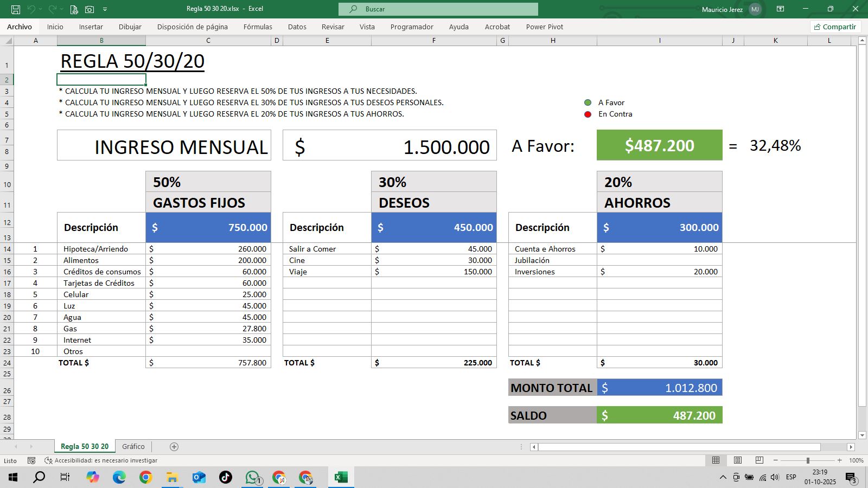The image size is (868, 488).
Task: Switch to the Gráfico sheet tab
Action: click(133, 446)
